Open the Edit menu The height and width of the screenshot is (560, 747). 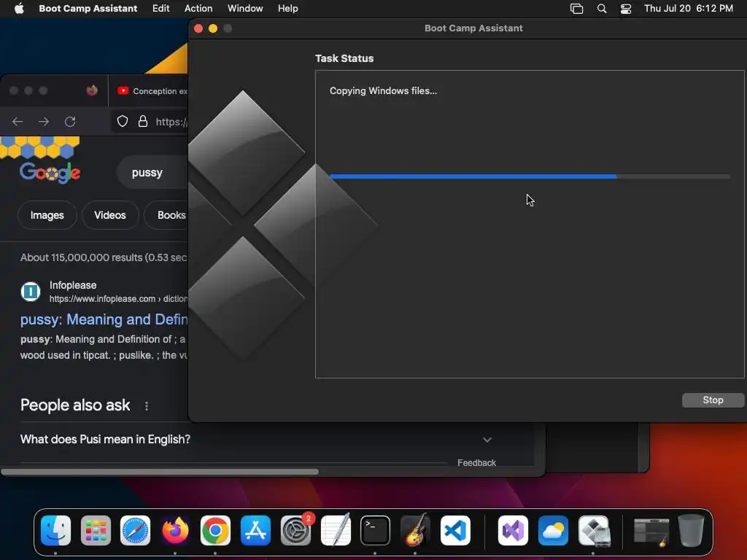click(160, 9)
